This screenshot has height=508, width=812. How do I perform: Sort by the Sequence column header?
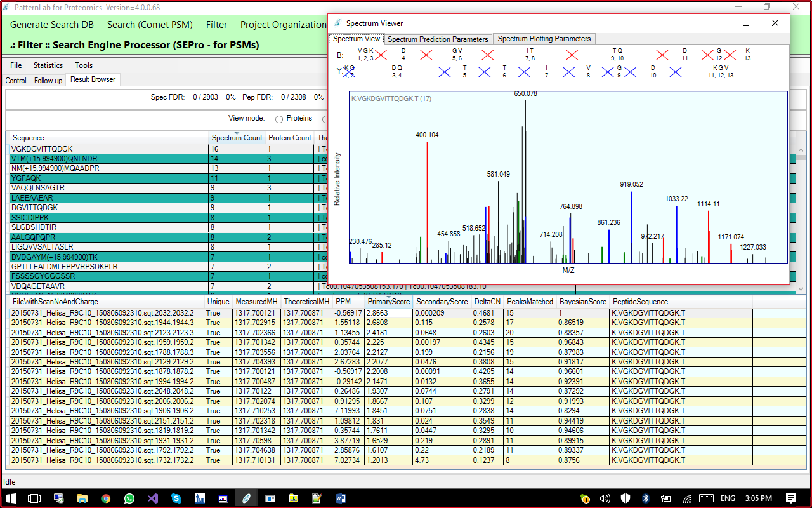[x=108, y=138]
